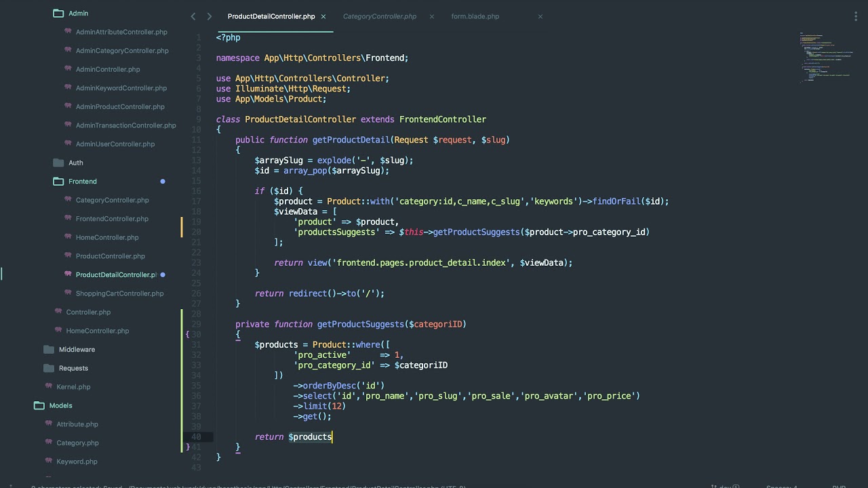Switch to the ProductDetailController.php tab
Image resolution: width=868 pixels, height=488 pixels.
pos(271,16)
